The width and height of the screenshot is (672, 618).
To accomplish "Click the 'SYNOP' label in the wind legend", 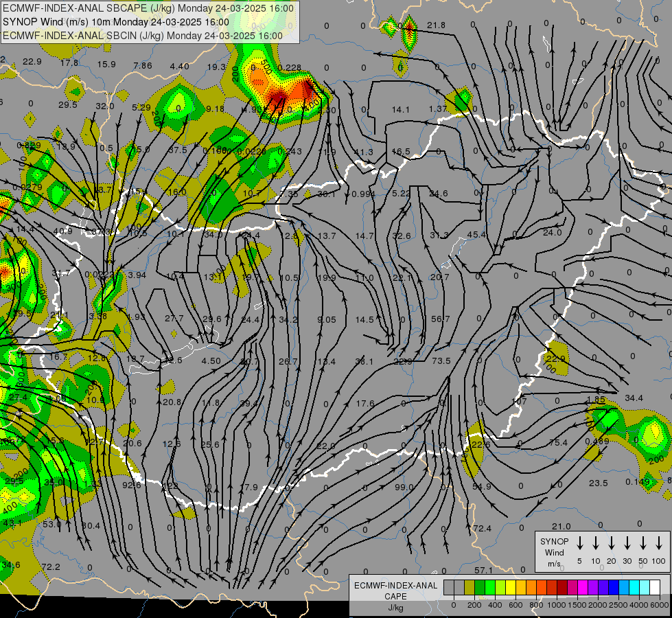I will click(554, 541).
